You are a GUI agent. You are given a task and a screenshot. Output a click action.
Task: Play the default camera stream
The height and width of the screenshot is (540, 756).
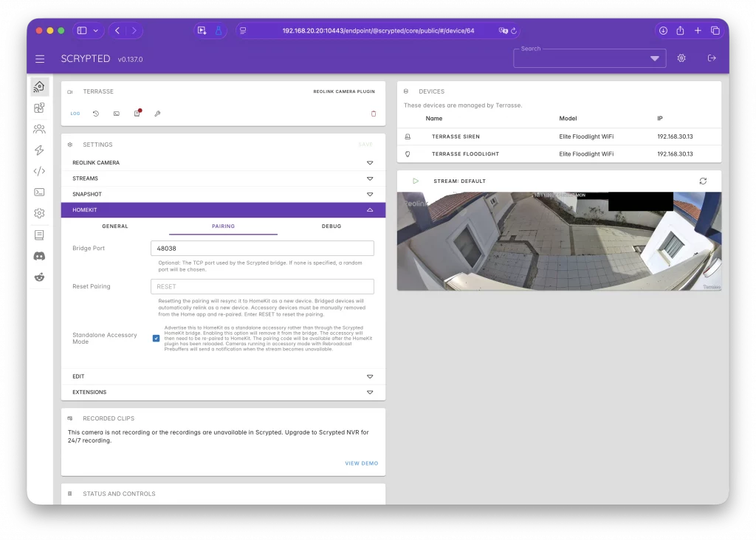[416, 181]
